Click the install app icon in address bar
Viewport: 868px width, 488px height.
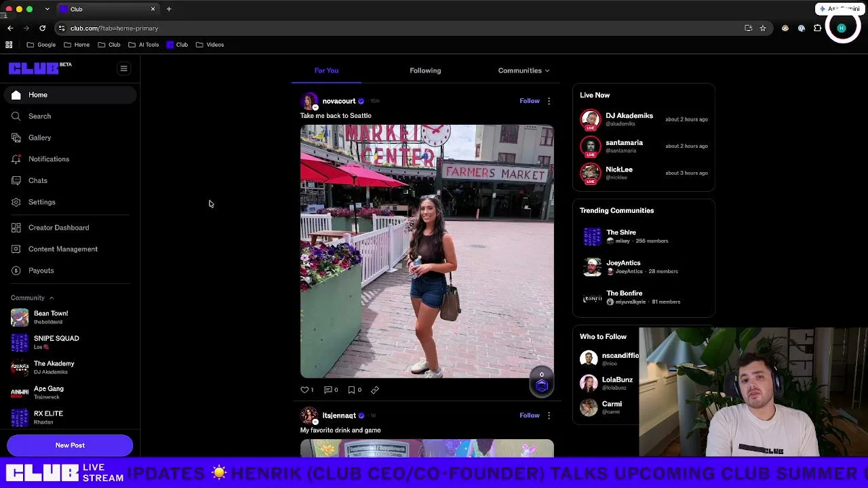(749, 28)
